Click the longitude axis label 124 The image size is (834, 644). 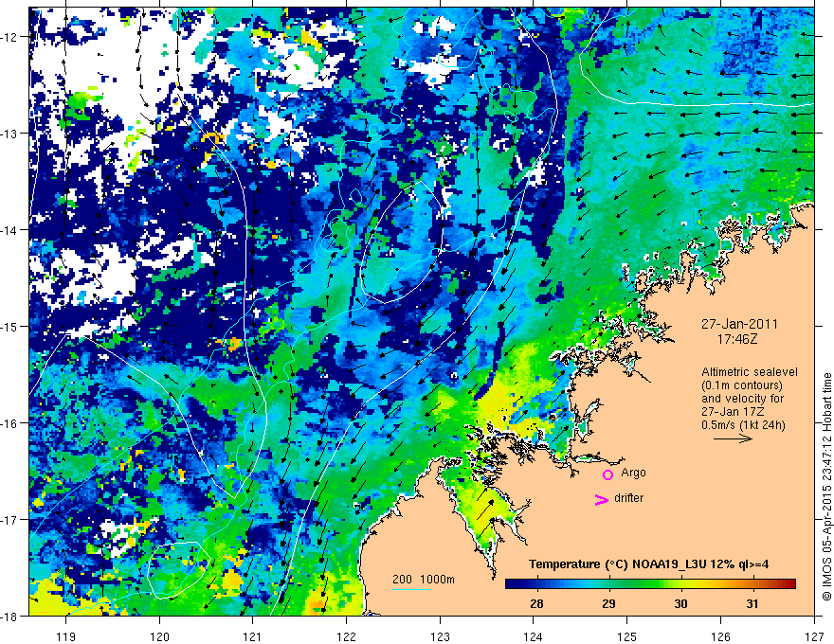pyautogui.click(x=534, y=636)
